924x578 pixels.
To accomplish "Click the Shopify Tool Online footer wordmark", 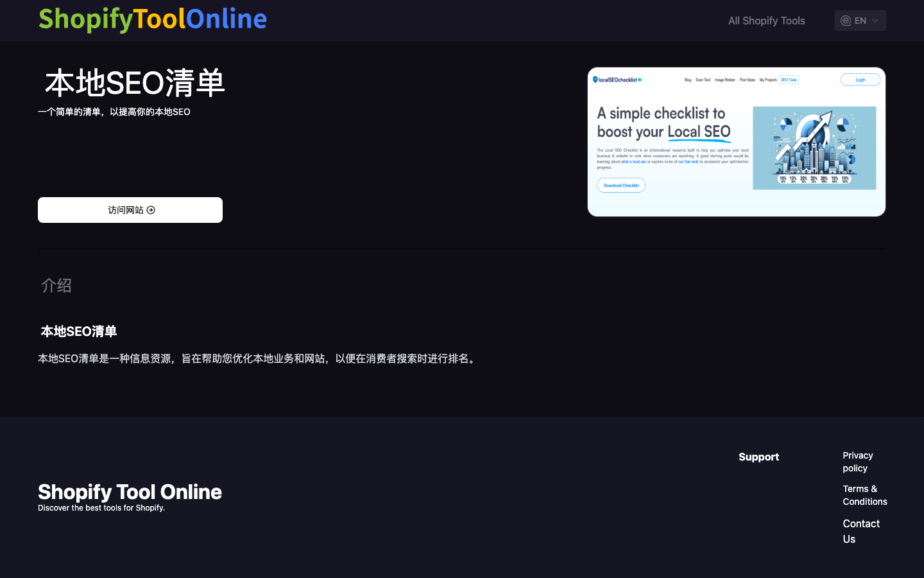I will (130, 492).
